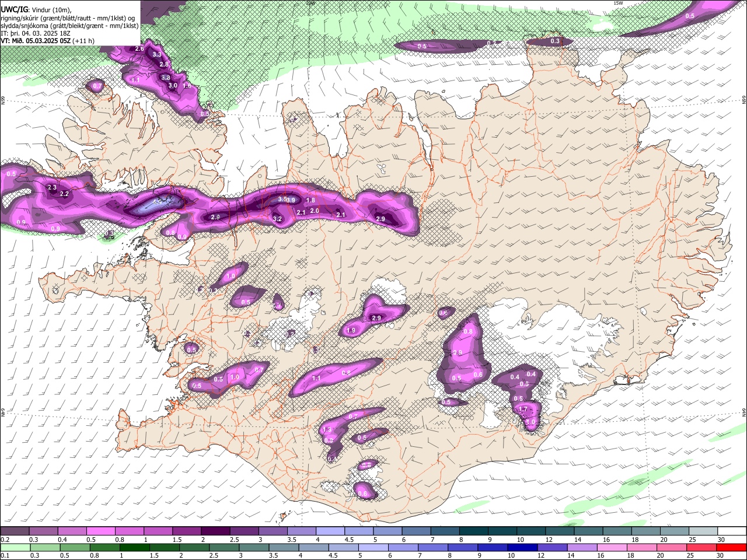Pick the pale green rain swatch labeled 0.1
Image resolution: width=747 pixels, height=560 pixels.
pyautogui.click(x=15, y=547)
